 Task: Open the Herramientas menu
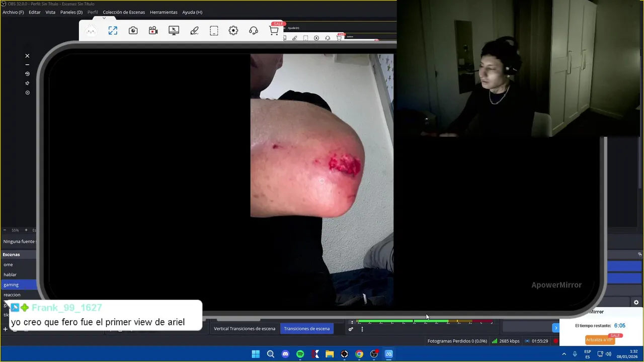coord(164,12)
